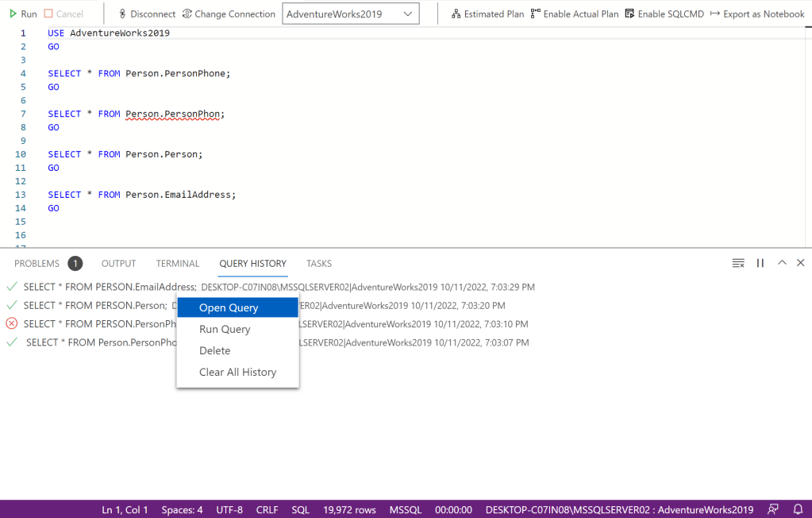Click the feedback icon in status bar
Screen dimensions: 812x518
773,509
